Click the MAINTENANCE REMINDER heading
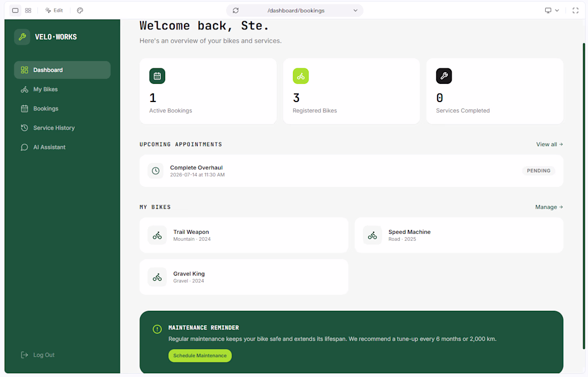The width and height of the screenshot is (588, 377). (x=204, y=327)
